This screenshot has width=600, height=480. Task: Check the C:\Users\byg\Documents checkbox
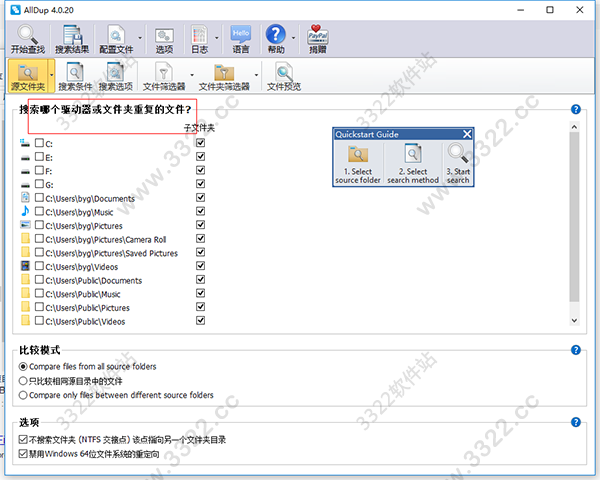tap(39, 198)
